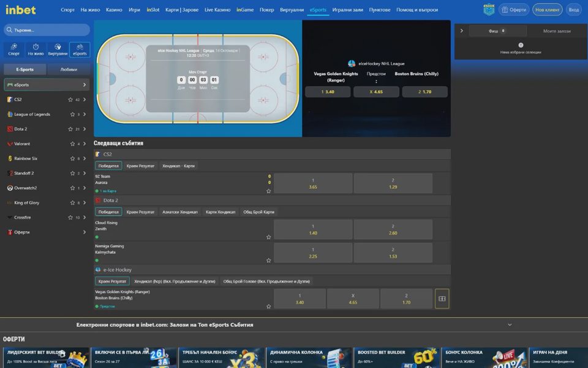Bet on Kalmychata at 1.53
Screen dimensions: 588x368
[393, 253]
